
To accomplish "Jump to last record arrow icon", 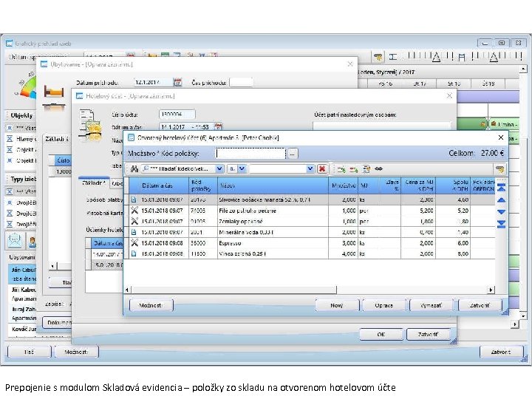I will point(502,222).
